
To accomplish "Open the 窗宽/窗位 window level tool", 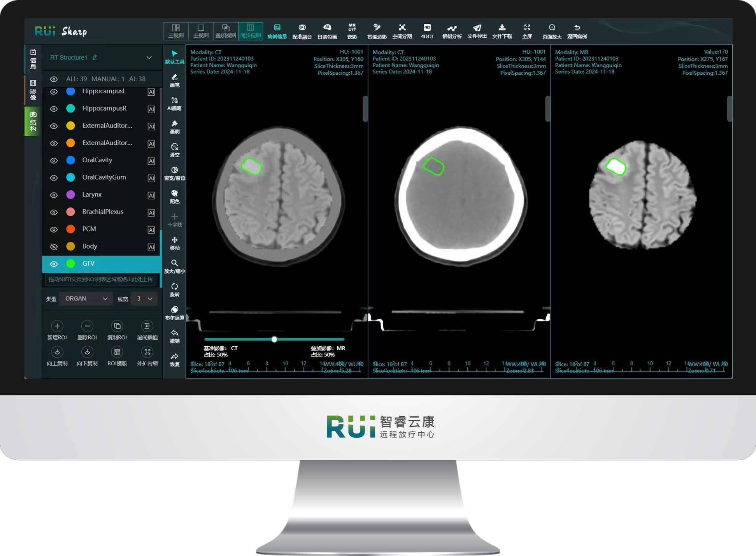I will point(174,173).
